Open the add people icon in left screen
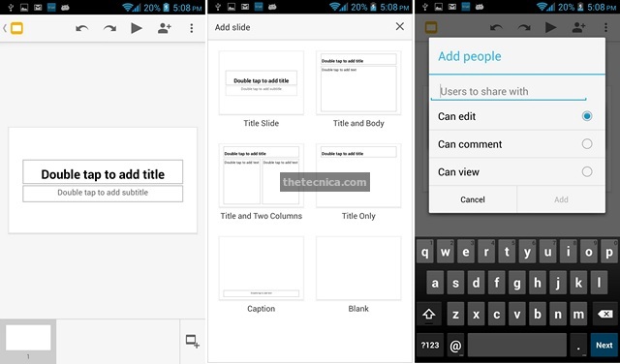Viewport: 620px width, 364px height. click(x=164, y=28)
